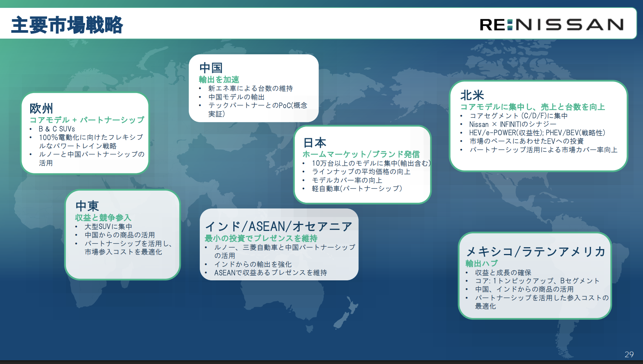Image resolution: width=643 pixels, height=364 pixels.
Task: Click the bullet 新エネ車による台数の維持
Action: (x=251, y=88)
